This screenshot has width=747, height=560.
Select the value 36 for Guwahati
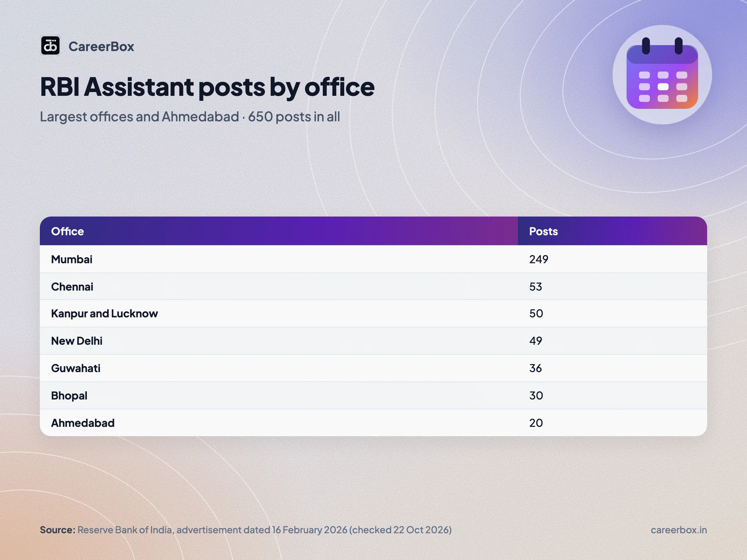[x=535, y=368]
